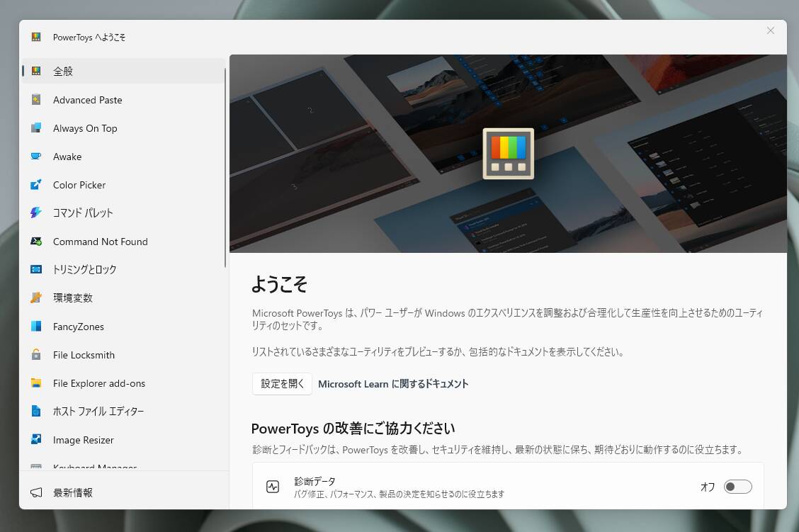The image size is (799, 532).
Task: Open the Always On Top page
Action: click(x=123, y=128)
